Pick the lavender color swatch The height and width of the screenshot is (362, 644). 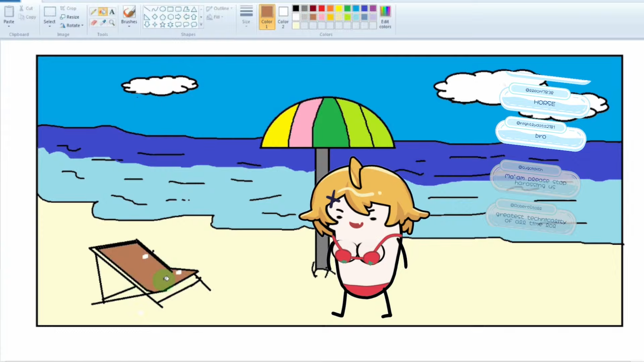373,17
